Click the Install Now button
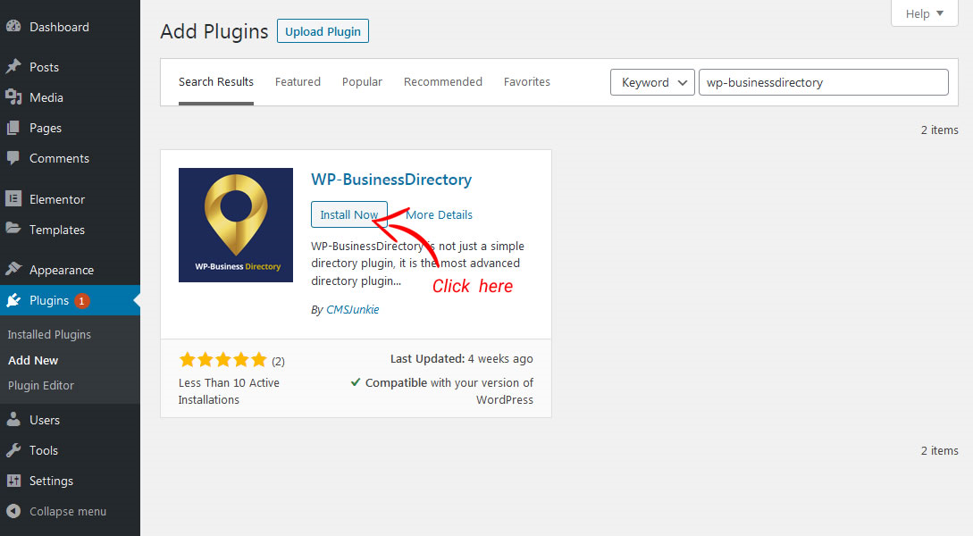Image resolution: width=973 pixels, height=536 pixels. [x=349, y=215]
